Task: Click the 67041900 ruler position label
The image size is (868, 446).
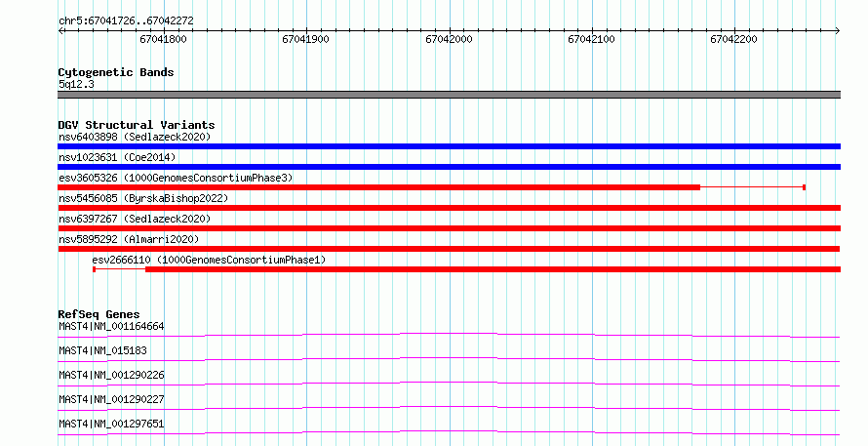Action: coord(305,39)
